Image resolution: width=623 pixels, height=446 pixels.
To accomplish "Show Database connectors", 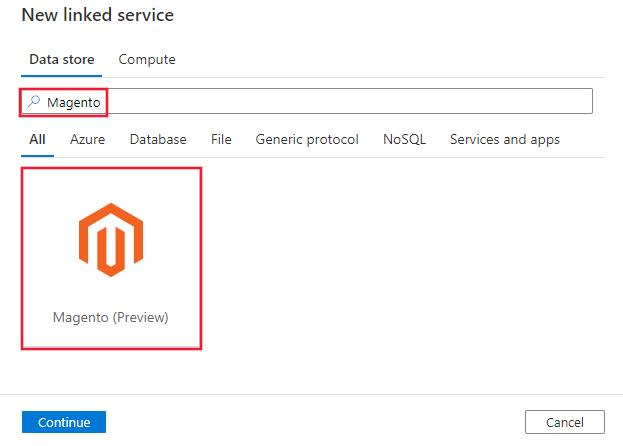I will click(158, 140).
